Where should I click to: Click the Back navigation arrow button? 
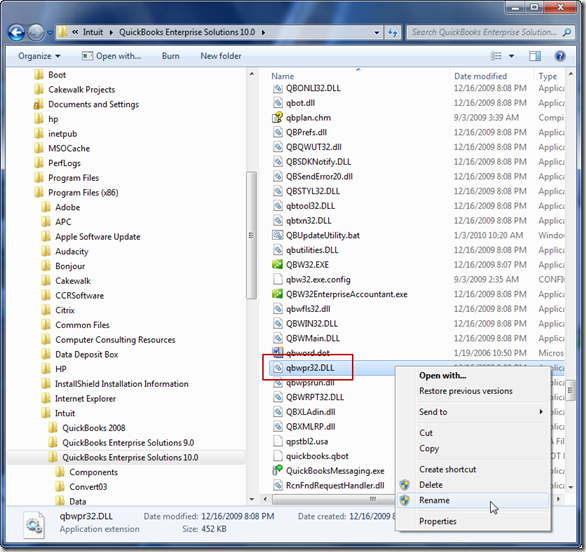16,33
